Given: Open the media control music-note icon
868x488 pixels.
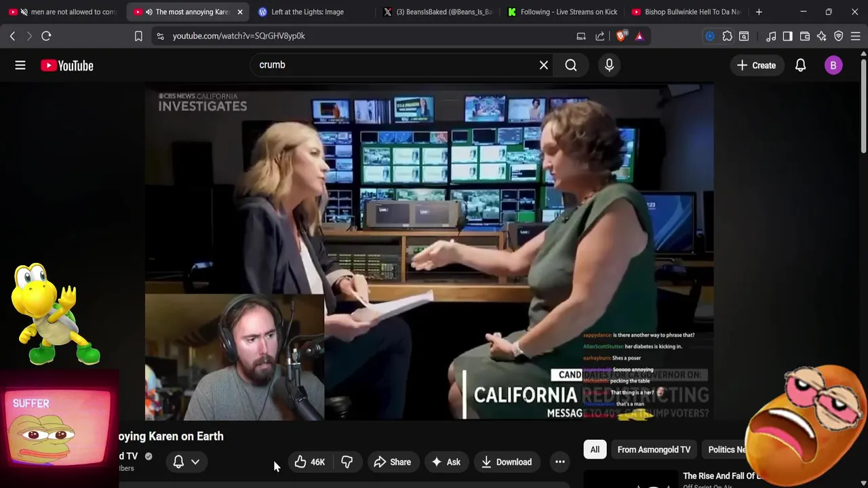Looking at the screenshot, I should tap(771, 36).
